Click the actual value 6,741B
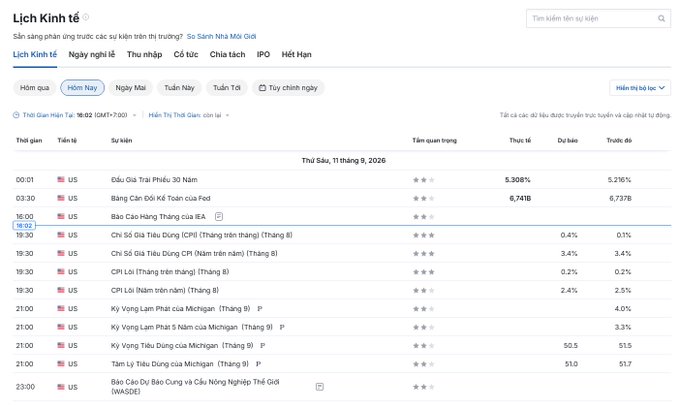 point(520,198)
